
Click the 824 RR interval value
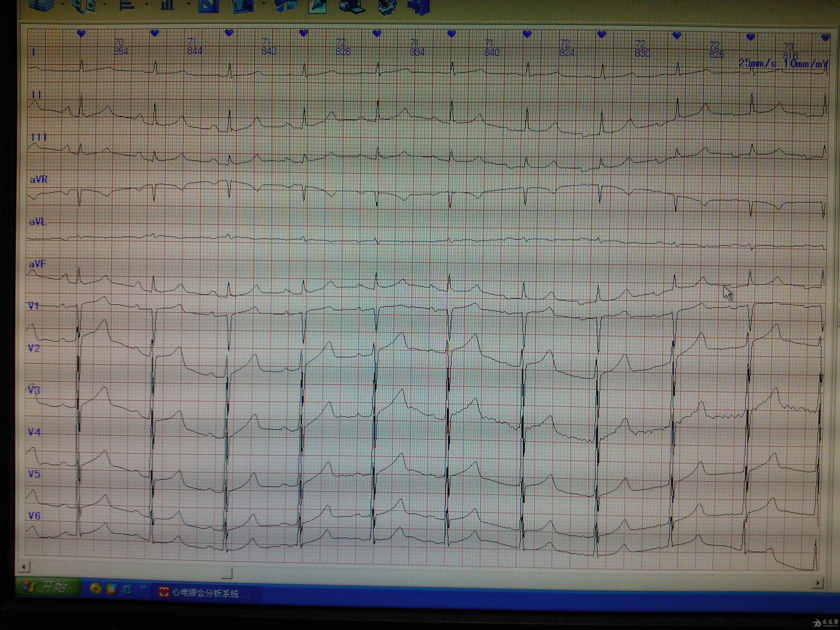click(x=567, y=52)
